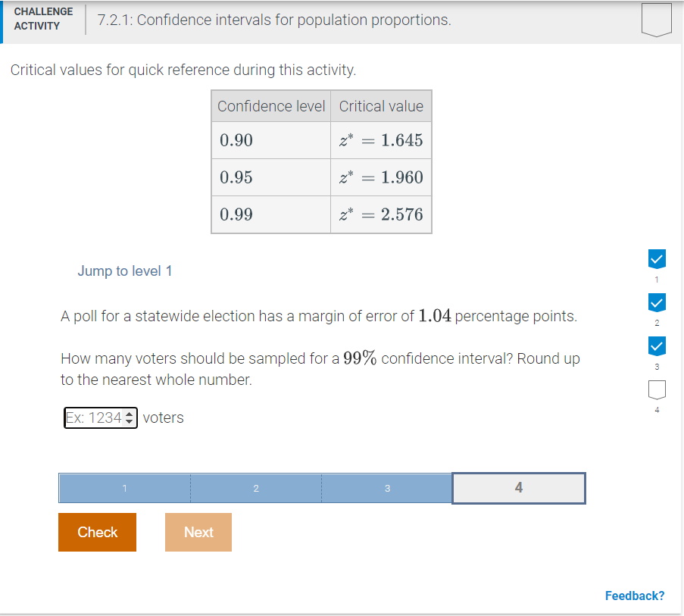The width and height of the screenshot is (684, 616).
Task: Select segment 1 of the progress bar
Action: [124, 488]
